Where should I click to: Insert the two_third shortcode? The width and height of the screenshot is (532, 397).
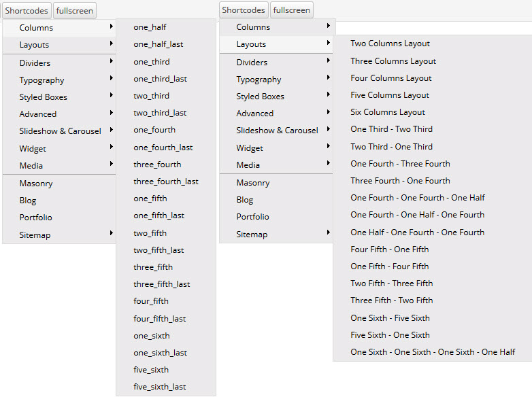151,96
